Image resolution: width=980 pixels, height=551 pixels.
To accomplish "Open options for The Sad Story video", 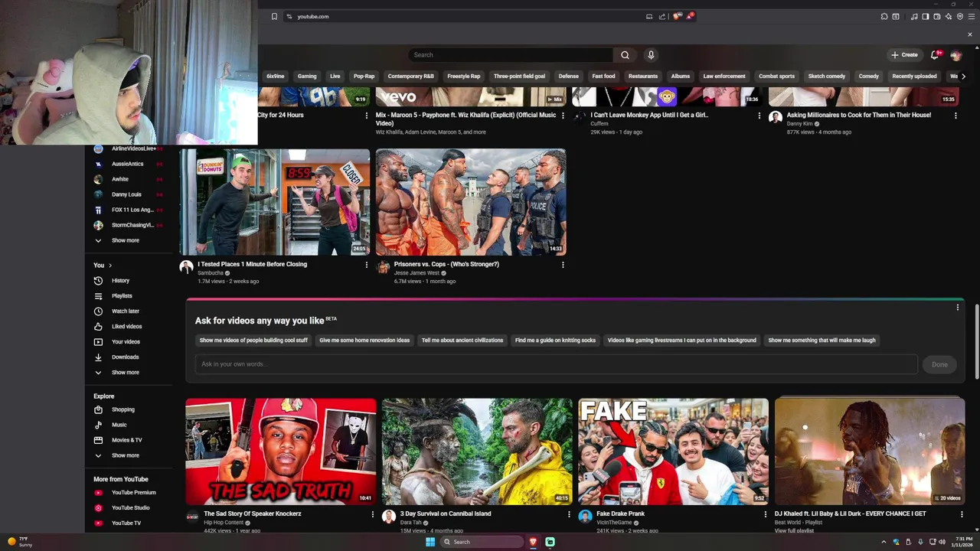I will pos(373,514).
